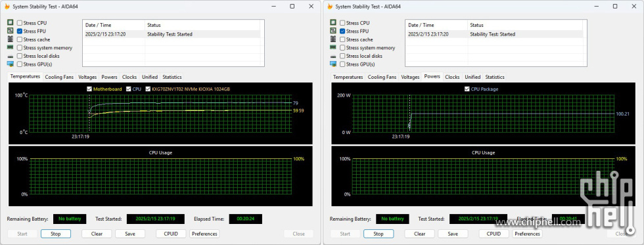Click FPU icon beside Stress FPU, left window
This screenshot has width=644, height=245.
[x=11, y=31]
